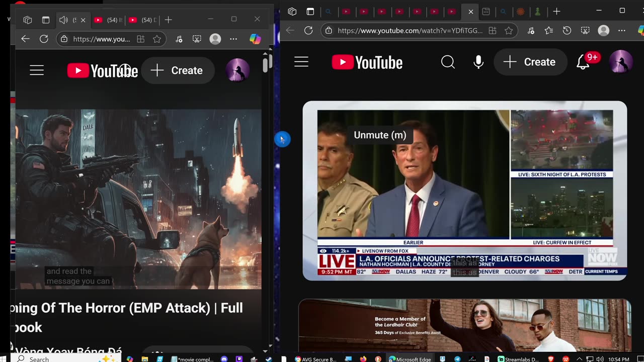Open Settings and more in right Edge window
Viewport: 644px width, 362px height.
click(x=622, y=31)
